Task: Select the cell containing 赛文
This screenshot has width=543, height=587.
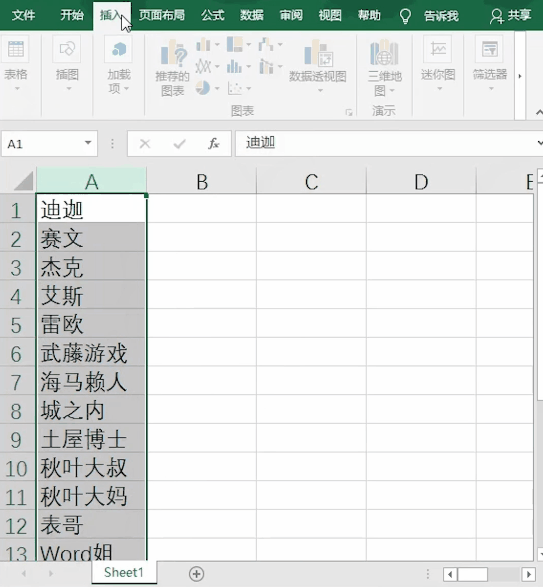Action: [91, 238]
